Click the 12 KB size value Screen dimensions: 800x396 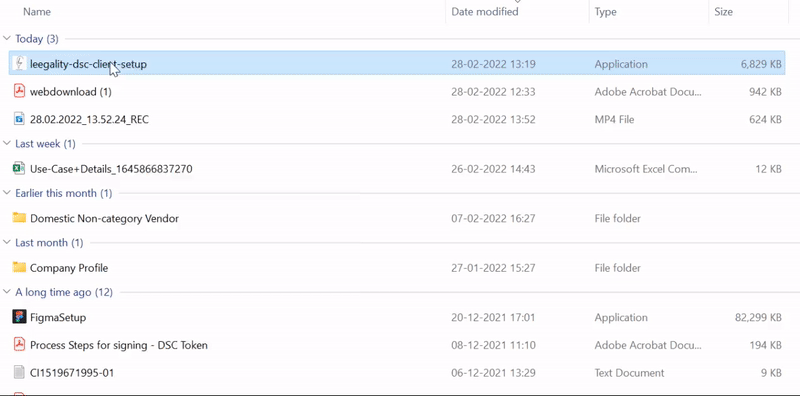(x=768, y=168)
